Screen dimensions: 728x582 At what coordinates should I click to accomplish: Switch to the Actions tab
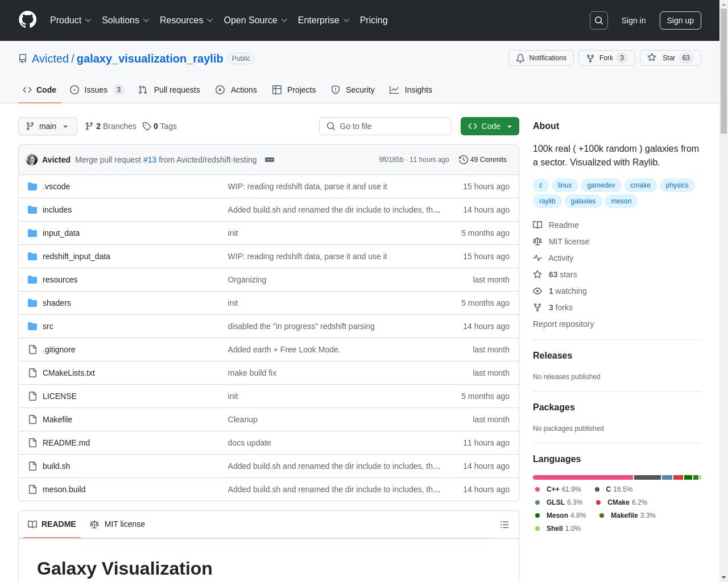[x=236, y=90]
